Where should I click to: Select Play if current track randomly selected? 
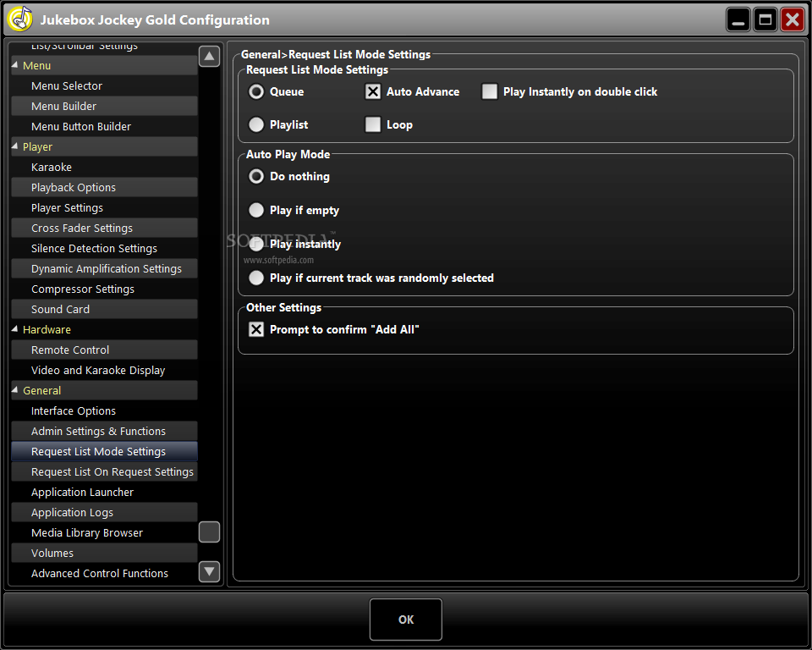pos(256,278)
